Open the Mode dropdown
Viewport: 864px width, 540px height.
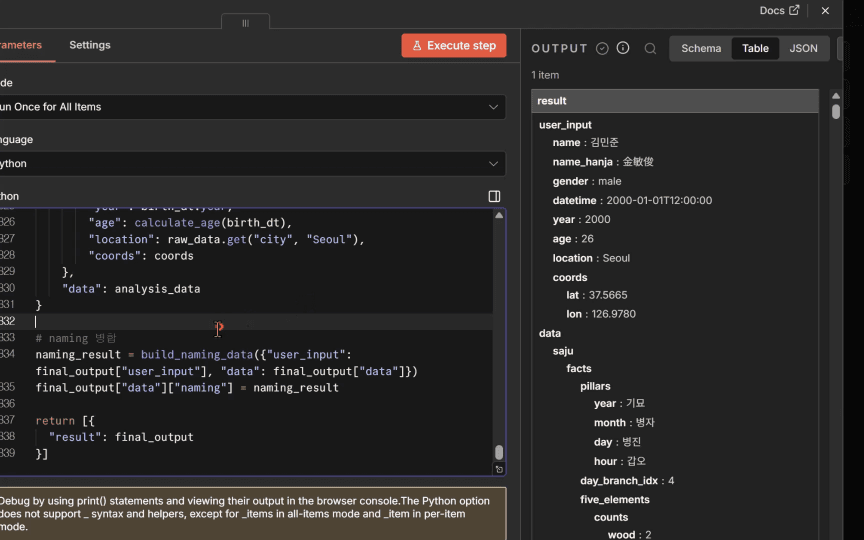coord(250,107)
